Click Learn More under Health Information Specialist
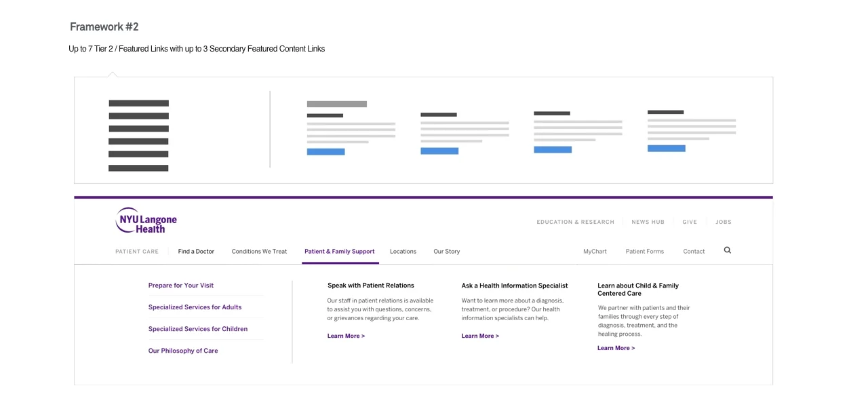Image resolution: width=868 pixels, height=407 pixels. 480,336
